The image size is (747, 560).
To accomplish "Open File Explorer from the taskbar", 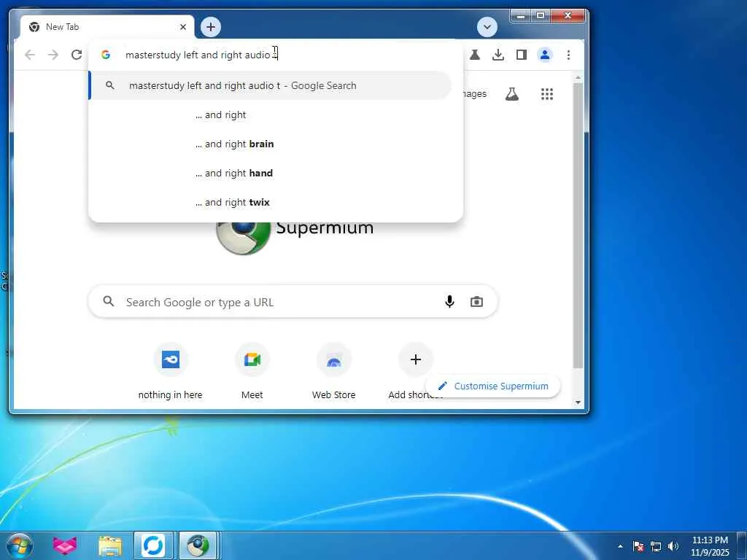I will [x=110, y=545].
